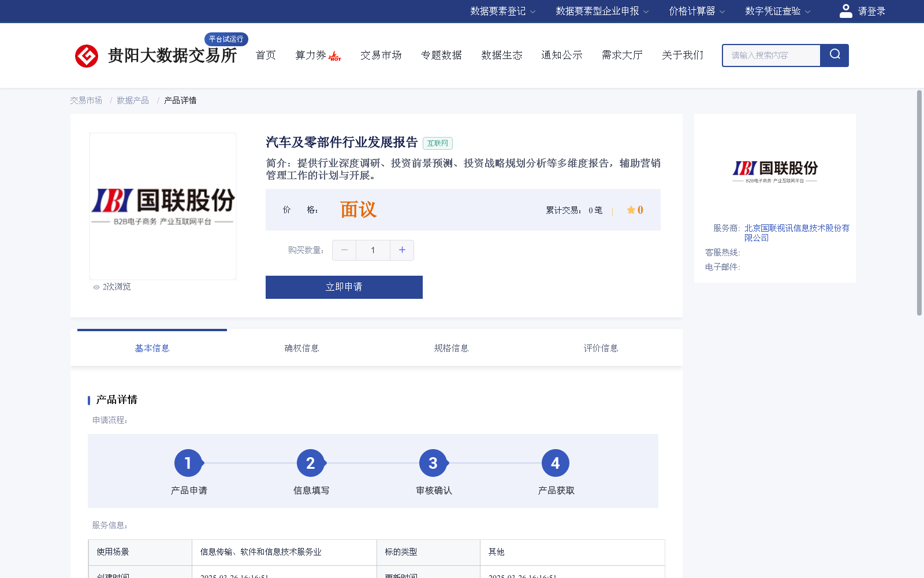Click the HOT flame badge on 算力券

coord(335,56)
